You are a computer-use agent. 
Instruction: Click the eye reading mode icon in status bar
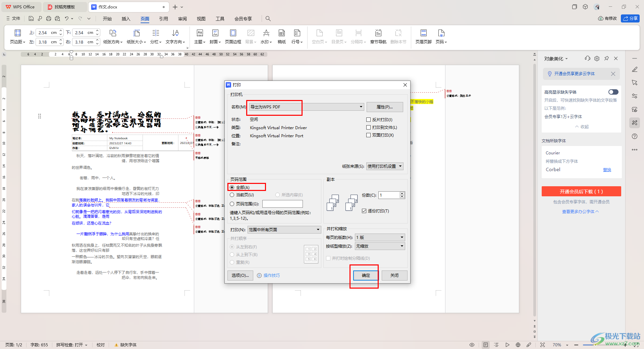472,345
